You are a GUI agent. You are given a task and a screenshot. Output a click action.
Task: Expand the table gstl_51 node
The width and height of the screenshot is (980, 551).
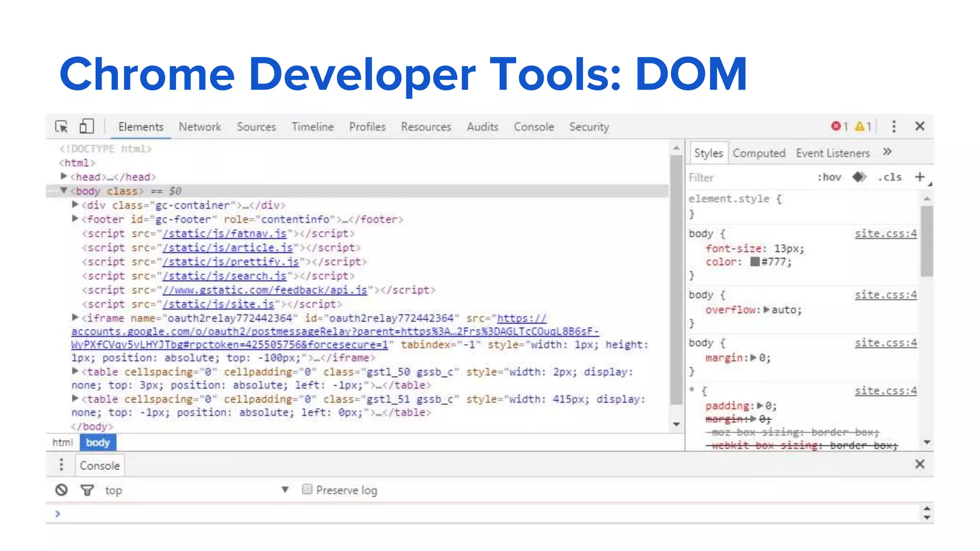click(75, 398)
